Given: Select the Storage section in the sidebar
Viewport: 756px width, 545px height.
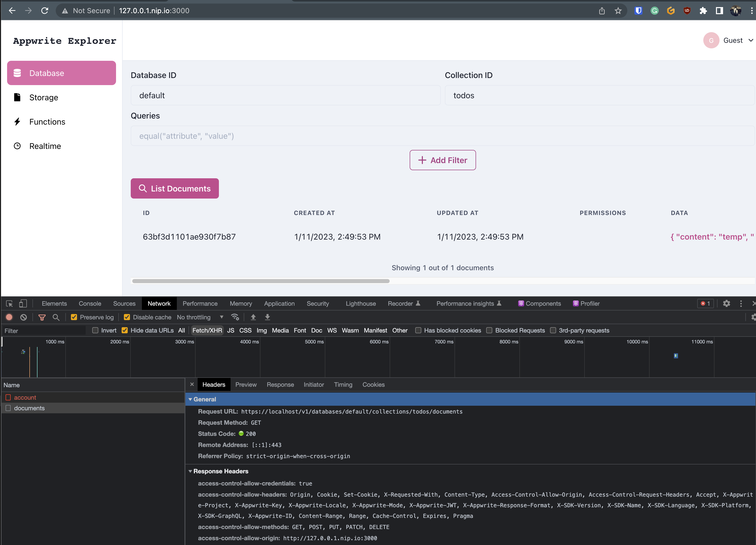Looking at the screenshot, I should (43, 97).
